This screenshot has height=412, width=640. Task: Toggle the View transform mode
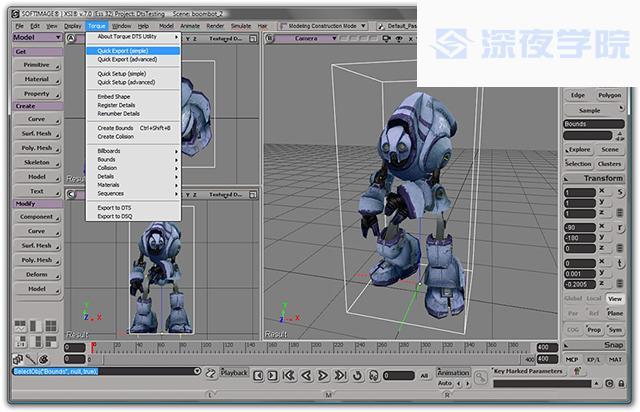click(614, 298)
